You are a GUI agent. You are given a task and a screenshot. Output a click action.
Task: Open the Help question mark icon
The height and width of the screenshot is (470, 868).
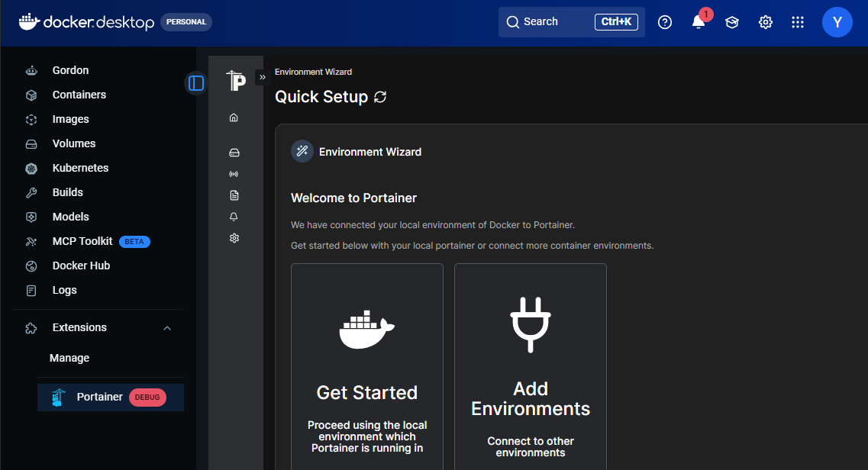665,22
